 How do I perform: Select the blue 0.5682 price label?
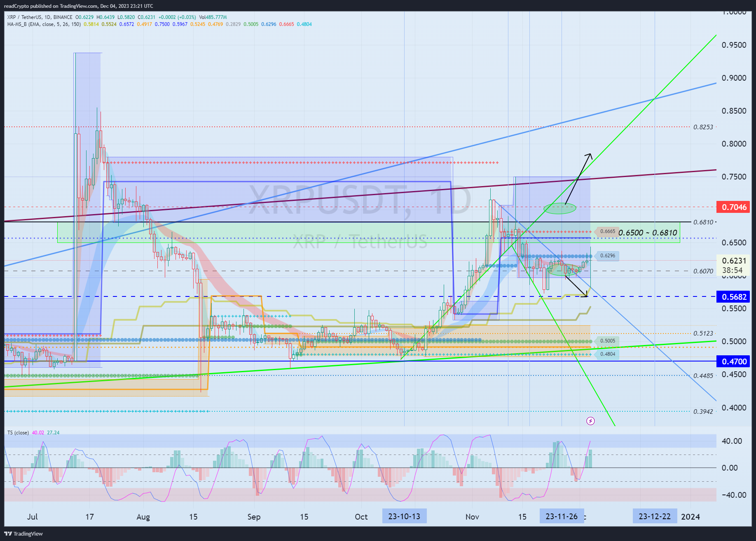(x=734, y=297)
